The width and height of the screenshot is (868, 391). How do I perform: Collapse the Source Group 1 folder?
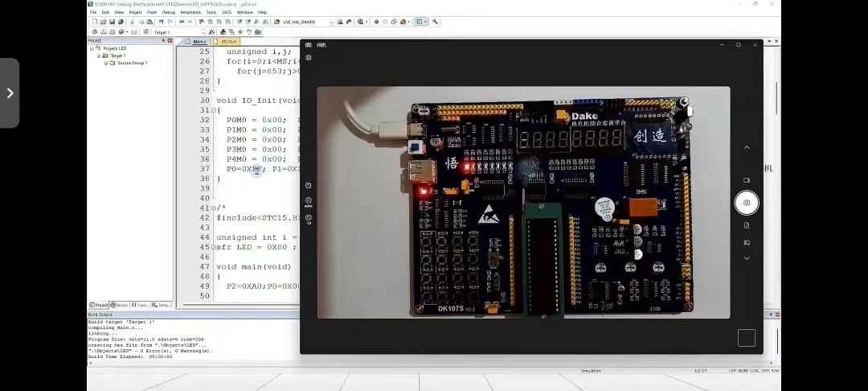click(x=104, y=63)
